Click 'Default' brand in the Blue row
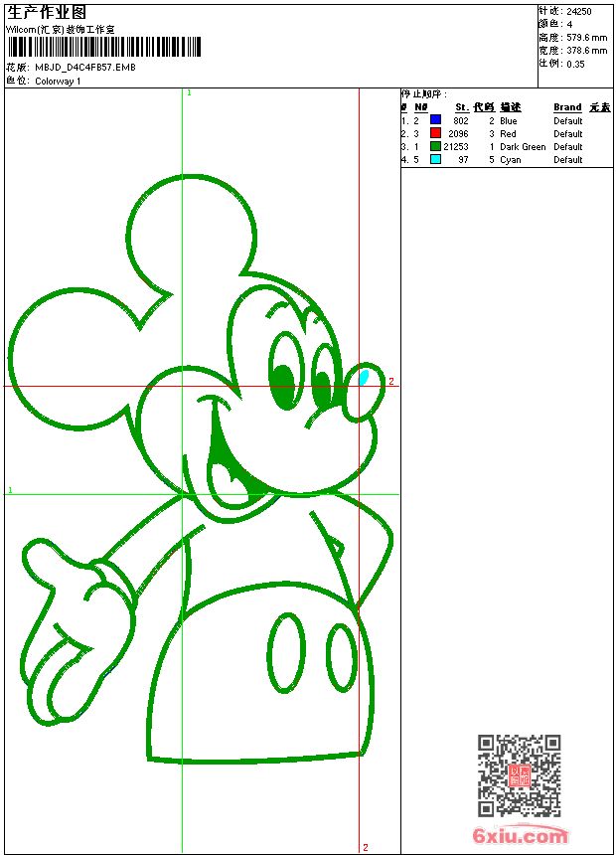The height and width of the screenshot is (855, 616). coord(568,121)
